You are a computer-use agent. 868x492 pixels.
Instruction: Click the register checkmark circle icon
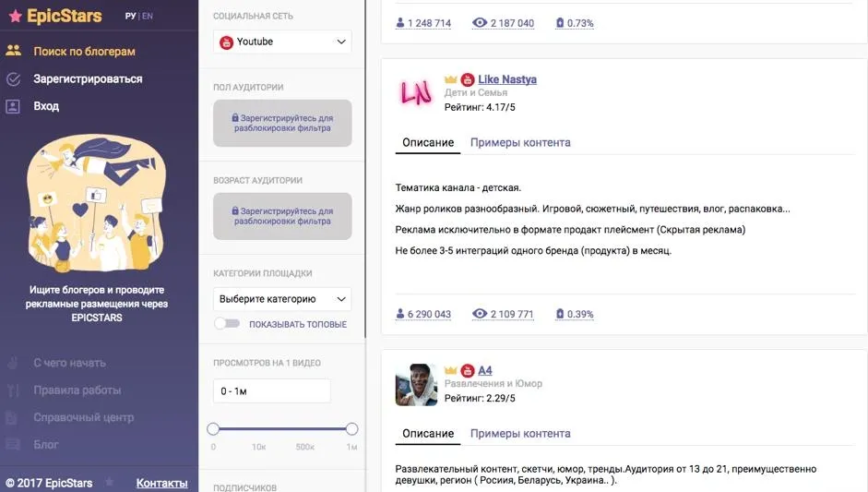[13, 79]
